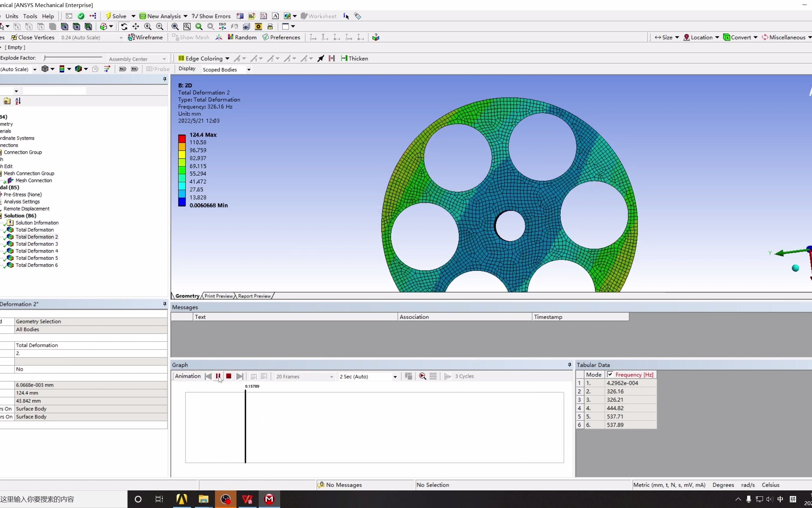Click the Thicken annotation icon

click(344, 59)
